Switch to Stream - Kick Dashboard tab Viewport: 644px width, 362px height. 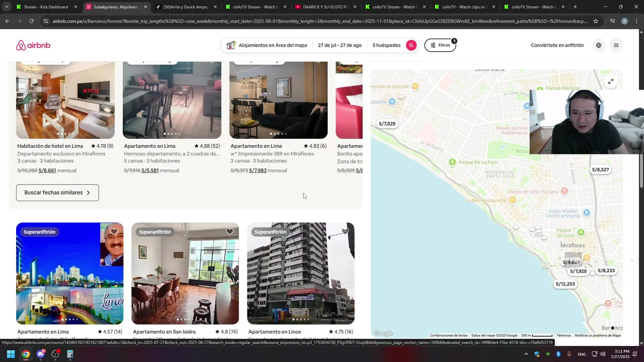click(46, 7)
